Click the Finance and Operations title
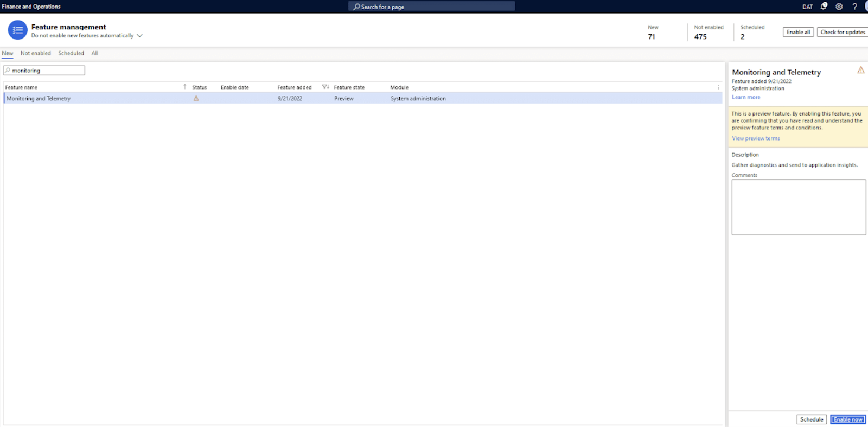Screen dimensions: 868x427 [31, 7]
